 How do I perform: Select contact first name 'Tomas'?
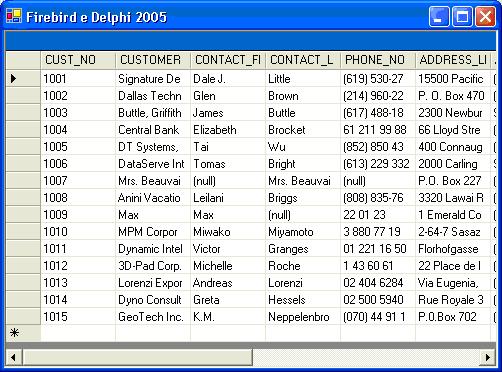[228, 164]
